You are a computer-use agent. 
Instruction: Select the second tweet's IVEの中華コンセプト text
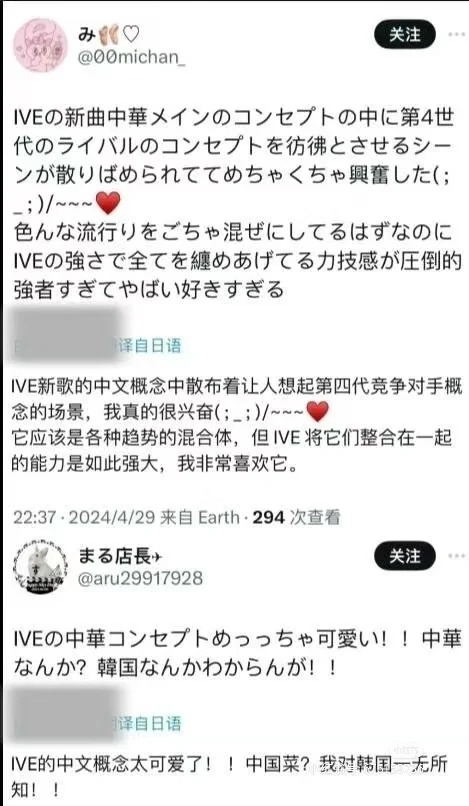pyautogui.click(x=237, y=652)
